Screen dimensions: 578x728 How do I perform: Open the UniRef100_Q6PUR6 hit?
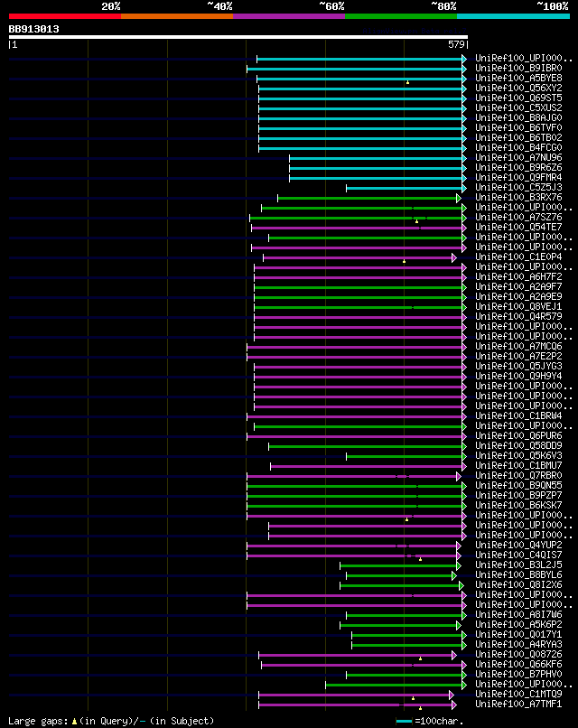(518, 436)
